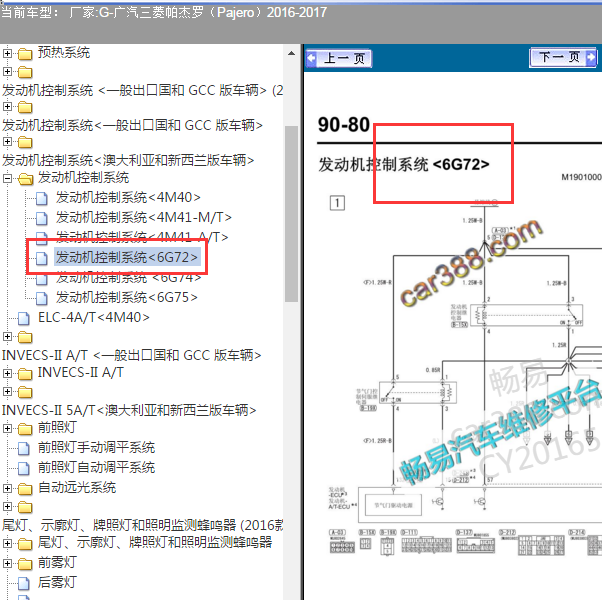Select 发动机控制系统<4M41-A/T> document

[142, 237]
